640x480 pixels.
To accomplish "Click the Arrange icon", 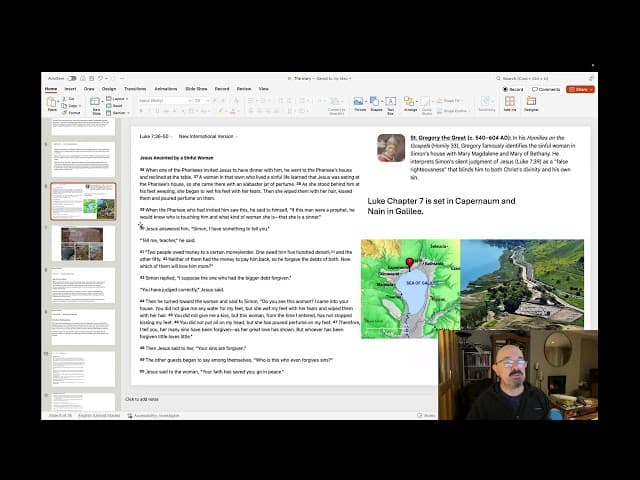I will coord(411,101).
